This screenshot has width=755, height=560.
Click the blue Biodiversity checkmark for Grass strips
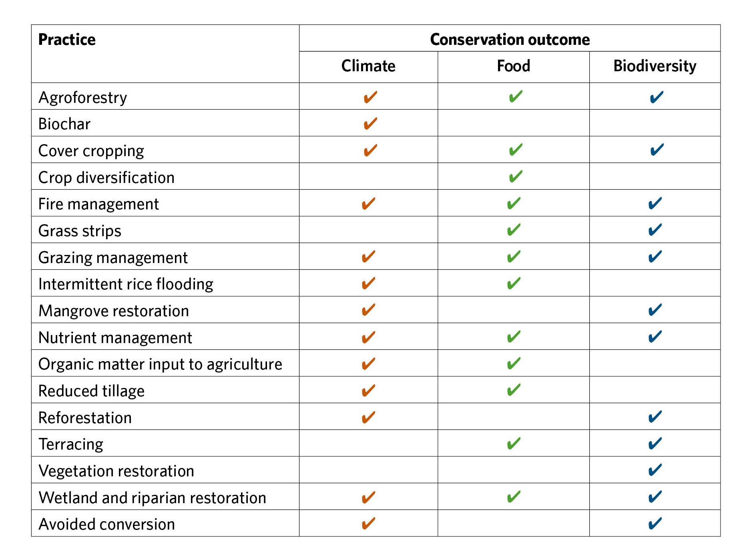(655, 230)
